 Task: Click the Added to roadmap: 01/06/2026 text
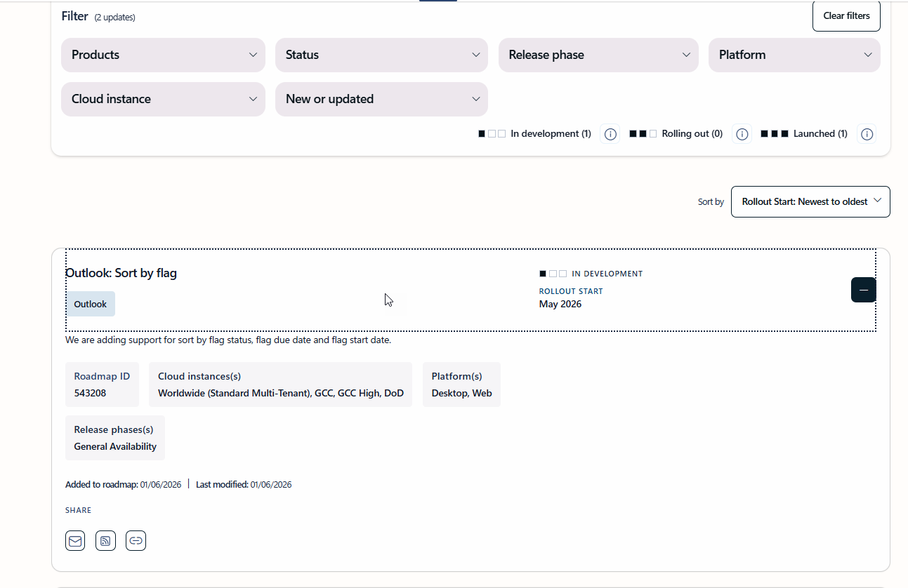pos(123,484)
